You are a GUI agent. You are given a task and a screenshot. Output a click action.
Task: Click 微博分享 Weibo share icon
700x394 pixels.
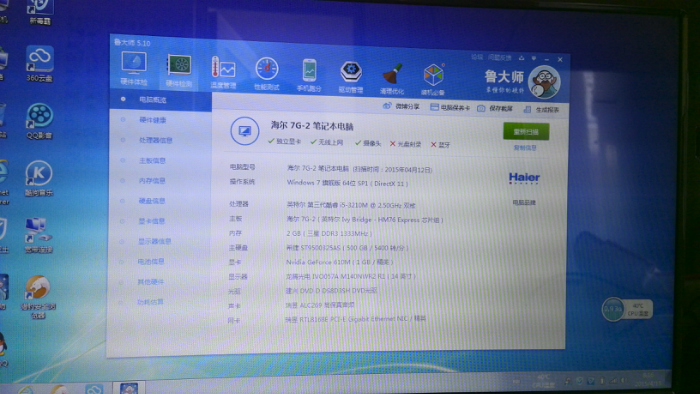401,106
